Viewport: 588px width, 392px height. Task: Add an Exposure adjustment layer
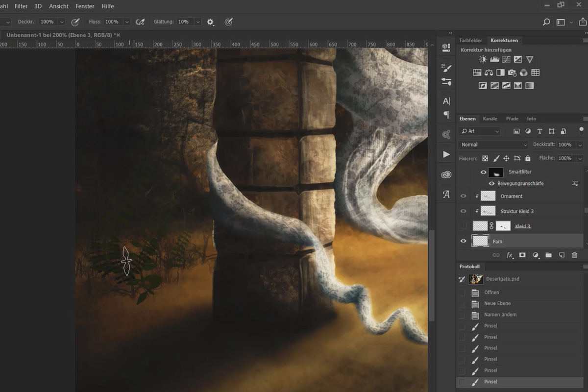[x=518, y=59]
